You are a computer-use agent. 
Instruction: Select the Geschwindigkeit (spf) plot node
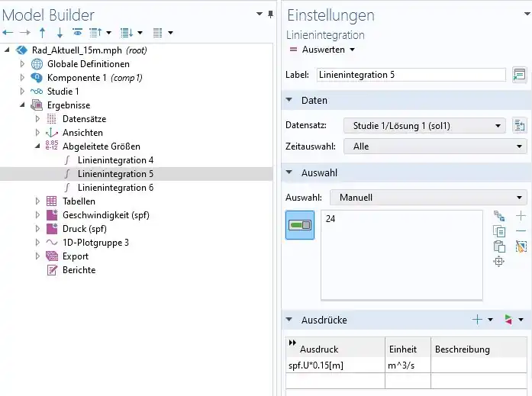[105, 215]
